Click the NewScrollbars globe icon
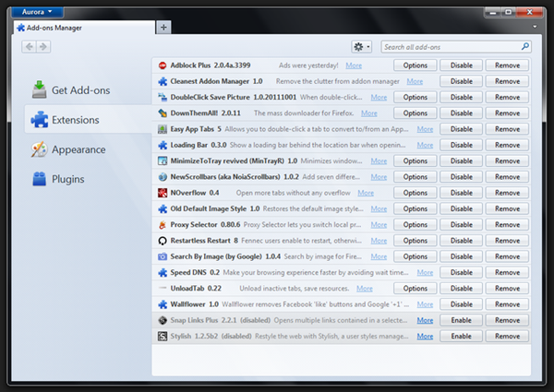This screenshot has height=392, width=554. pos(163,177)
